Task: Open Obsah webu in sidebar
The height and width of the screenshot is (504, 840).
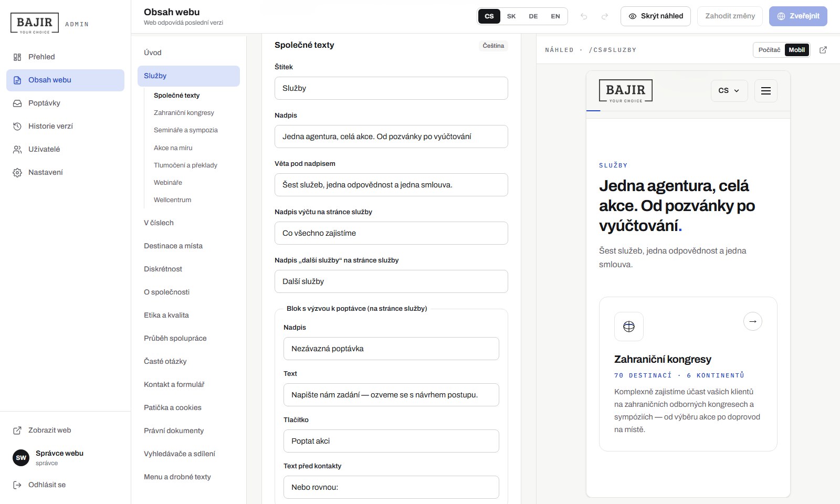Action: pyautogui.click(x=65, y=80)
